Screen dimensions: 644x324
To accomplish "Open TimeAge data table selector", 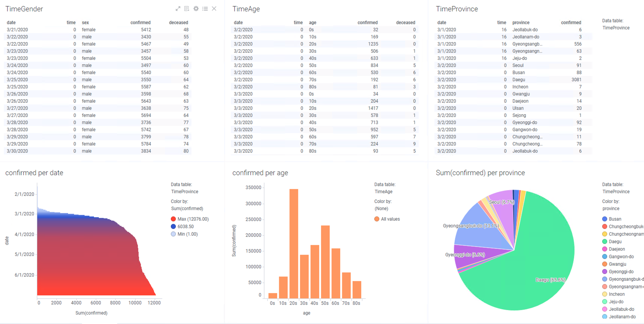I will pos(383,192).
